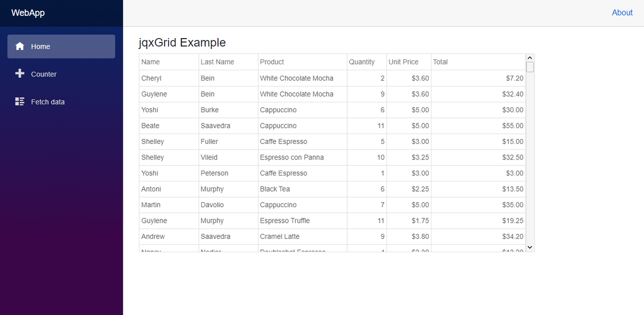Select the Espresso con Panna cell

[302, 157]
